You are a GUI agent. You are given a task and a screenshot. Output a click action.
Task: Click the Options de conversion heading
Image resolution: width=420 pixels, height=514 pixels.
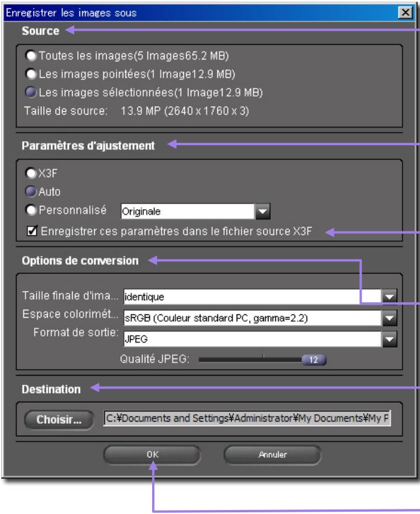tap(81, 260)
